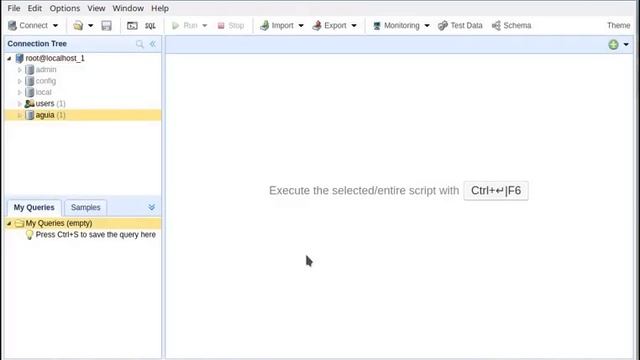Expand the users node

pos(19,104)
